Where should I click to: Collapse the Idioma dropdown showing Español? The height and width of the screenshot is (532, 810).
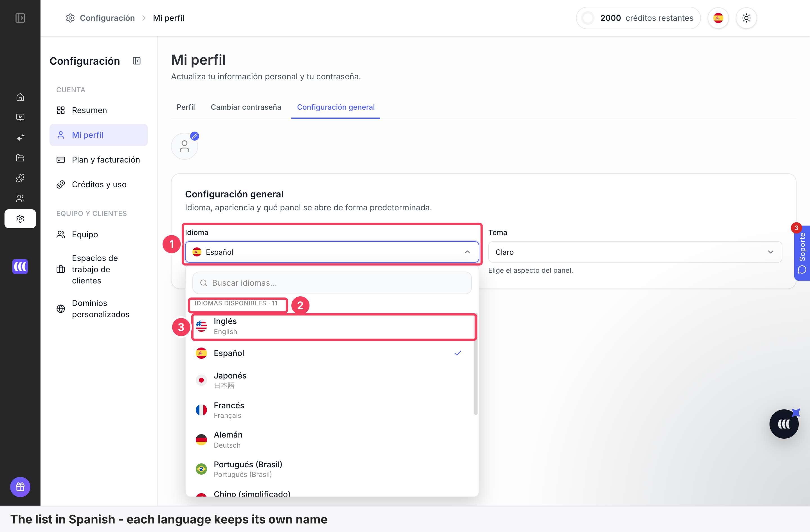332,252
